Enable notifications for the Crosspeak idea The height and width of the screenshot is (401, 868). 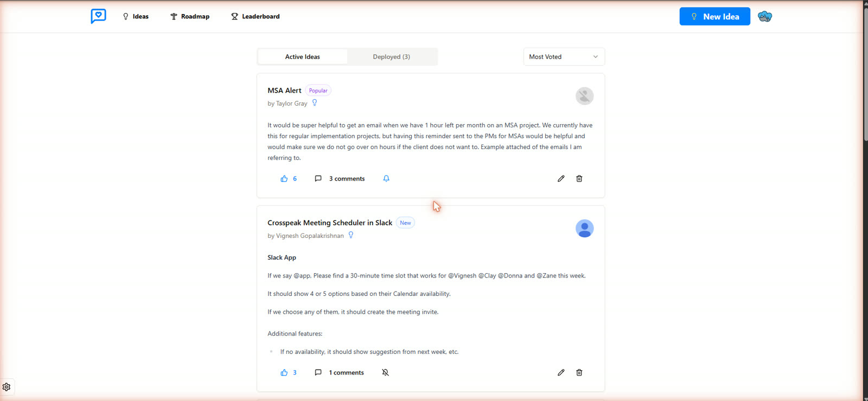(385, 372)
